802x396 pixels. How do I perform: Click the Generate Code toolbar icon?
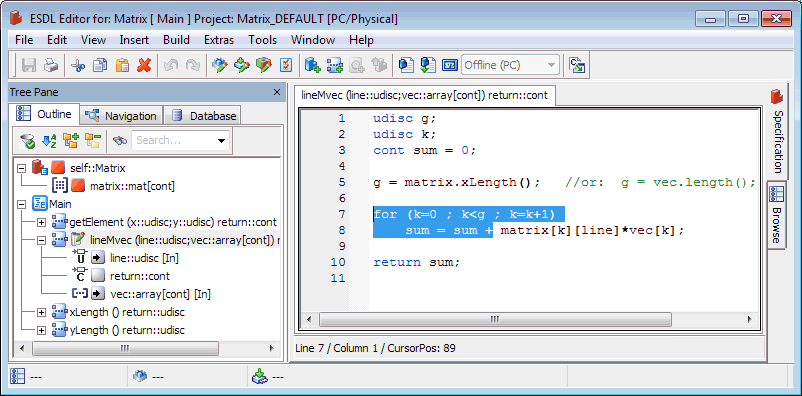(x=219, y=65)
